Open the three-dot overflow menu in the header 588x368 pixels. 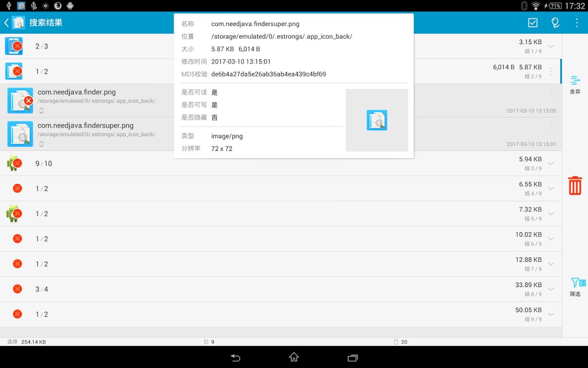(577, 23)
